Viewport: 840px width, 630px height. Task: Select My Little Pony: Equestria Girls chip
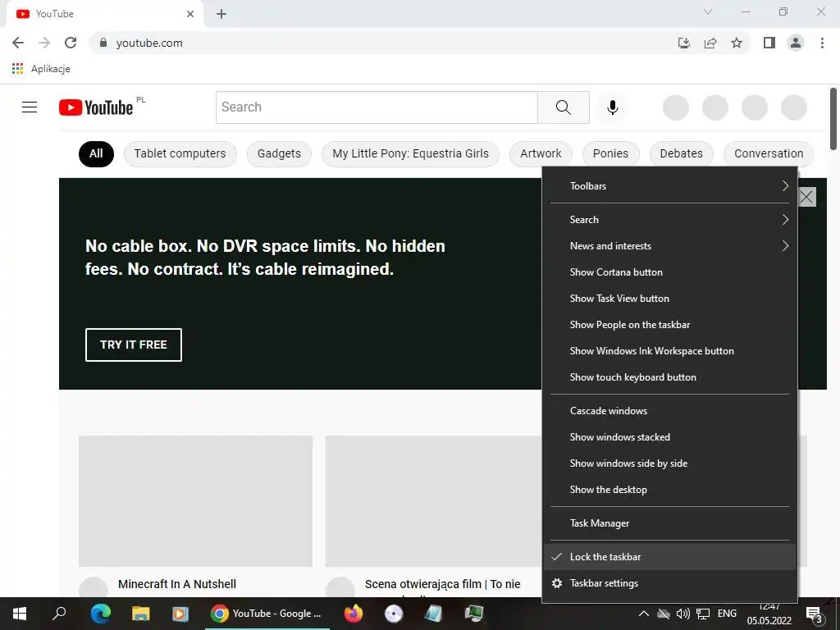click(410, 153)
